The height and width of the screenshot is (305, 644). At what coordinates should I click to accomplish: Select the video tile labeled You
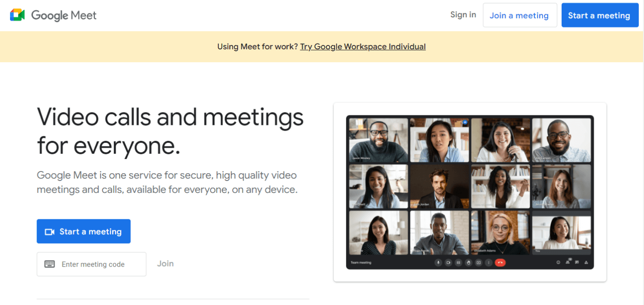(x=562, y=233)
